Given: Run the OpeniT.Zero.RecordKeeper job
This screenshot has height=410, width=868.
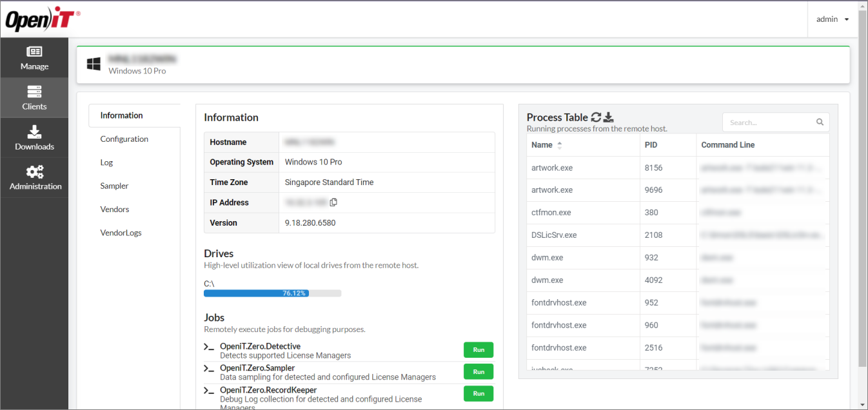Looking at the screenshot, I should [x=478, y=393].
